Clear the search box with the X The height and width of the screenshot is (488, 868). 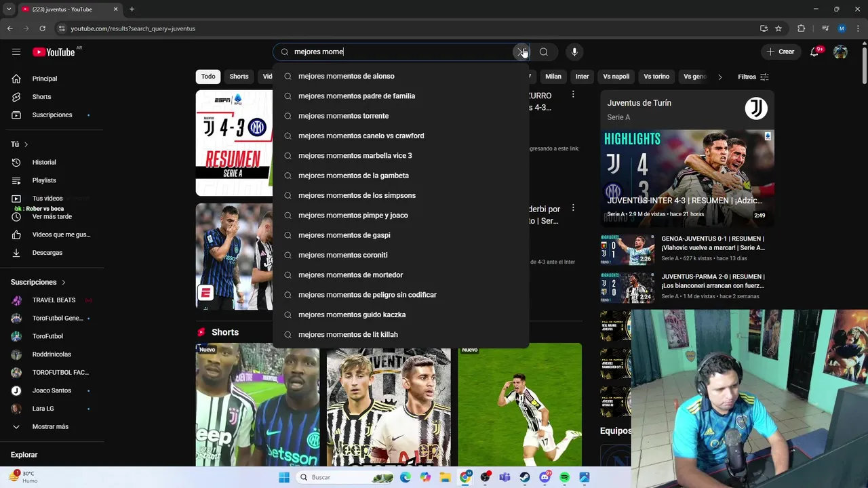(x=521, y=52)
